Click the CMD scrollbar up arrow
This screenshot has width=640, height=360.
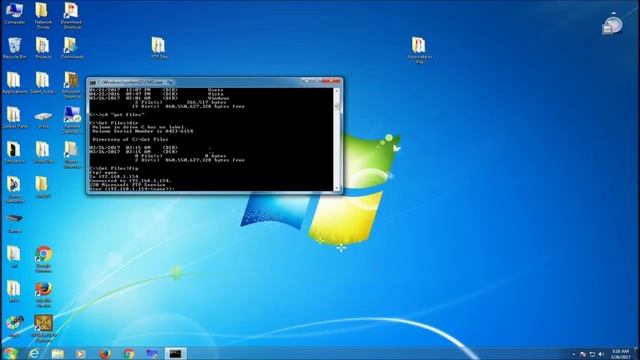click(x=337, y=91)
